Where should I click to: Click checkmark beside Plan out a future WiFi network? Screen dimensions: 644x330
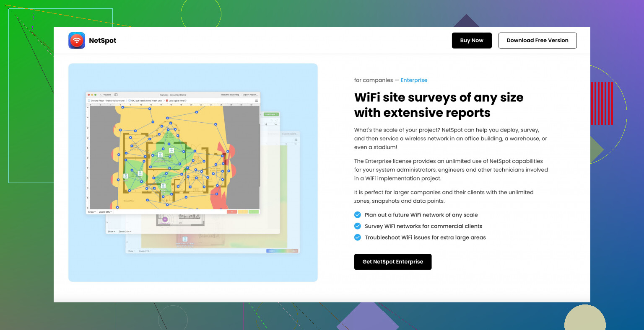(x=358, y=215)
